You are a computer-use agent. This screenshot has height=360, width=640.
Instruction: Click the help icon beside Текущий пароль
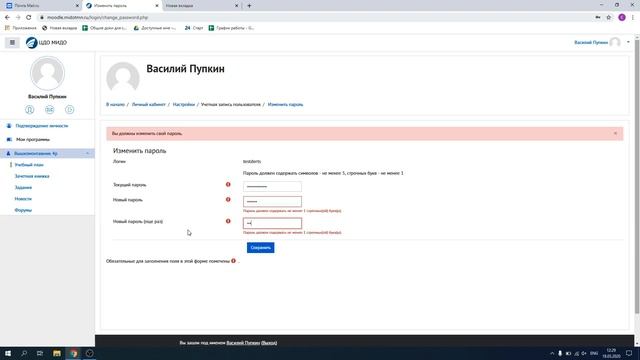tap(228, 184)
